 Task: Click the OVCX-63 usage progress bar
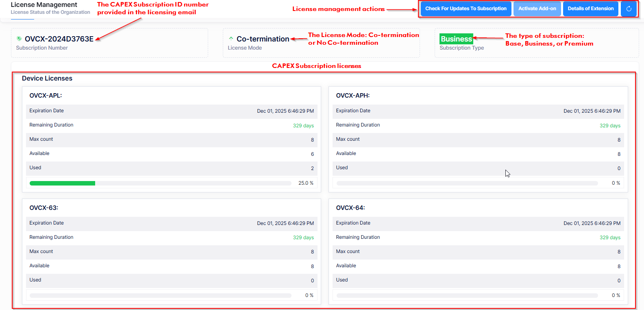[x=160, y=295]
